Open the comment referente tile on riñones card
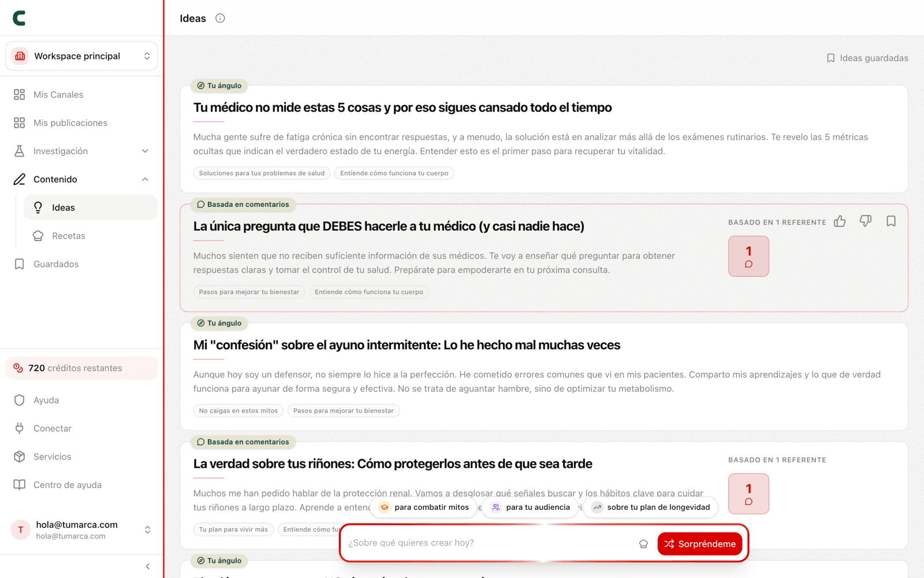The width and height of the screenshot is (924, 578). point(748,494)
